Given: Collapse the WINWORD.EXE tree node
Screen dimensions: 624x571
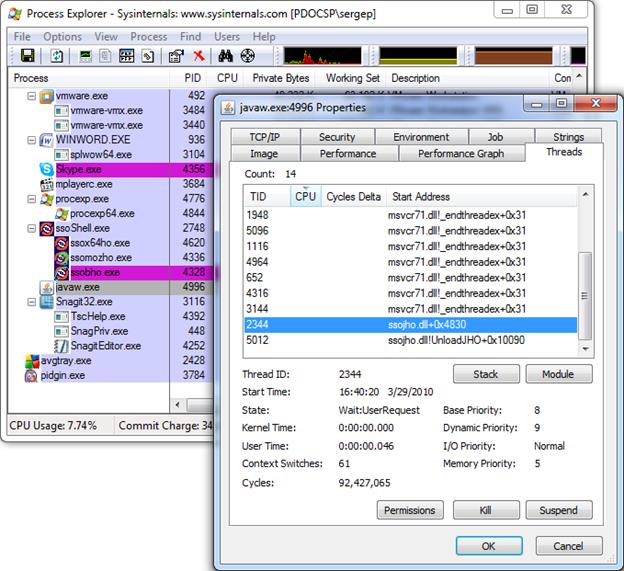Looking at the screenshot, I should coord(31,140).
